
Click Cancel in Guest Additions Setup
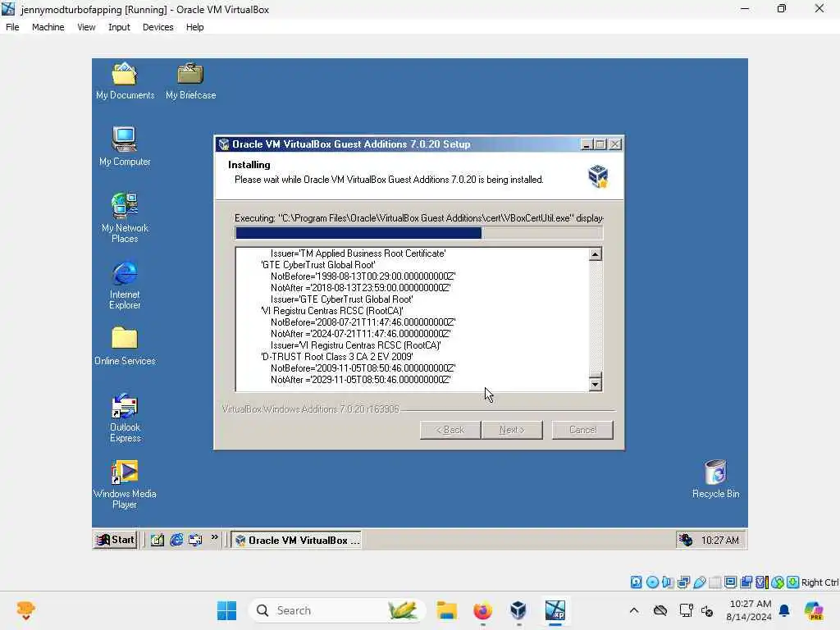click(x=583, y=430)
